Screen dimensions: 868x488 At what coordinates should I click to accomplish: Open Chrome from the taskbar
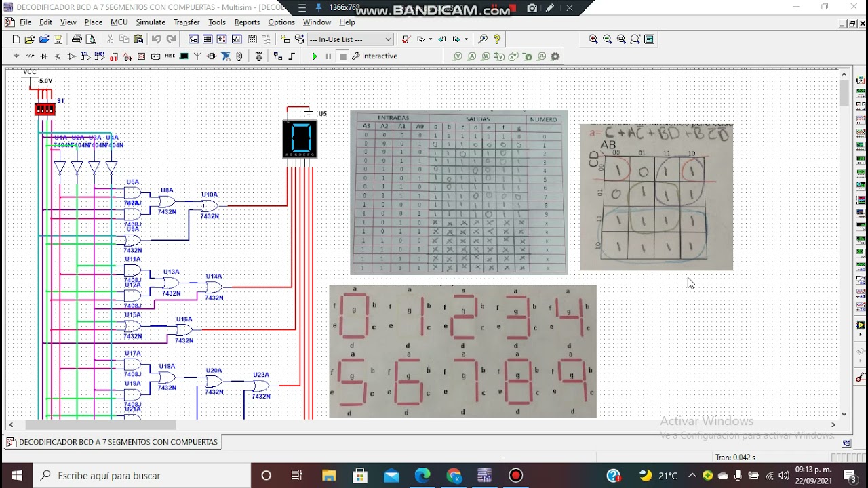point(454,475)
